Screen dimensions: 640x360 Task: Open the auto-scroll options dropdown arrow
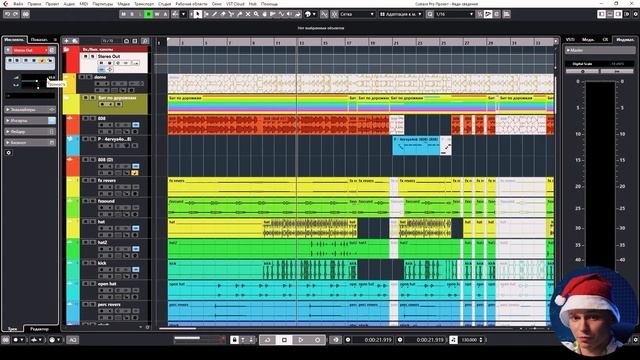183,14
